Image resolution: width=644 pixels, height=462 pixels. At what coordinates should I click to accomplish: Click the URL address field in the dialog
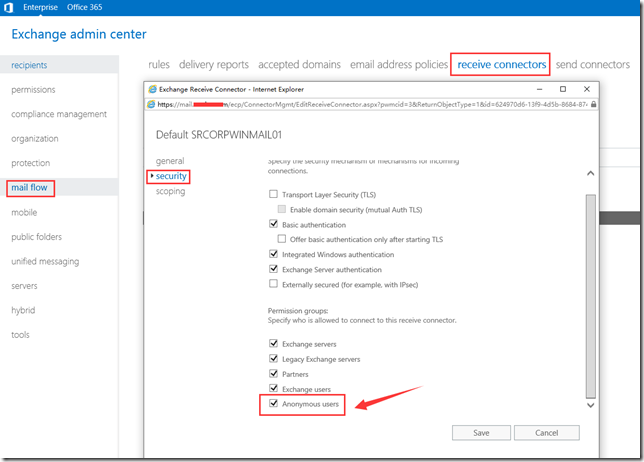372,104
